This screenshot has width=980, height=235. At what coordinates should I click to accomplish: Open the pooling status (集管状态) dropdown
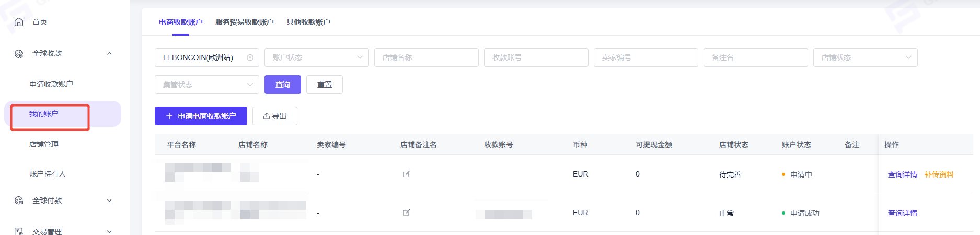[206, 85]
